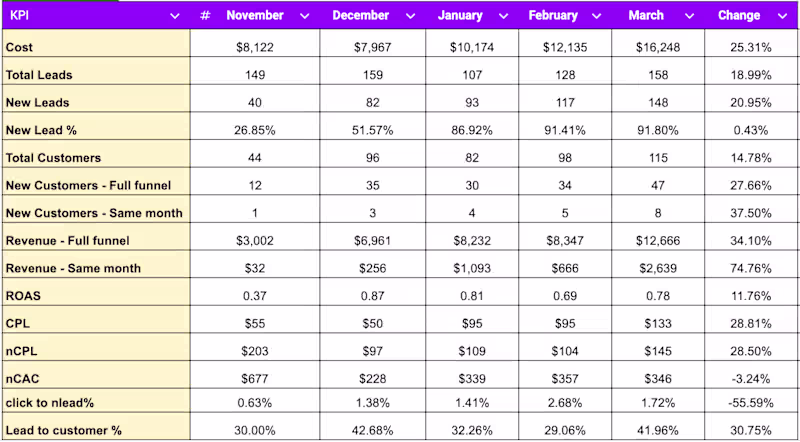Click the November Total Leads cell 149

tap(254, 75)
